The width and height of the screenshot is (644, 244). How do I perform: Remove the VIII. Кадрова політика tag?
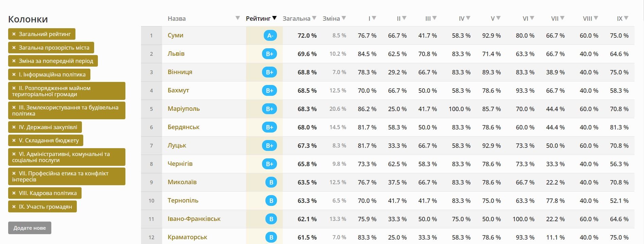pyautogui.click(x=14, y=193)
